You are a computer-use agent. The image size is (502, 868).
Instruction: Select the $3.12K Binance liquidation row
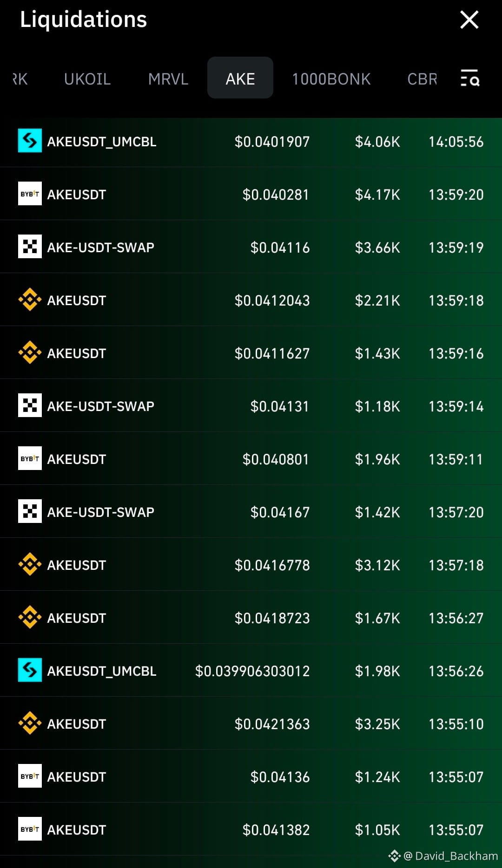pos(251,565)
